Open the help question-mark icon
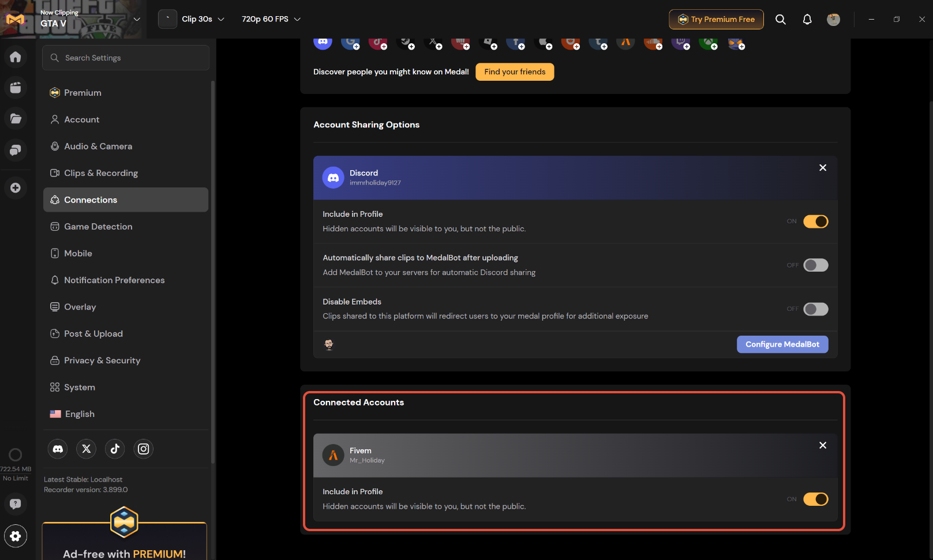This screenshot has height=560, width=933. point(16,504)
